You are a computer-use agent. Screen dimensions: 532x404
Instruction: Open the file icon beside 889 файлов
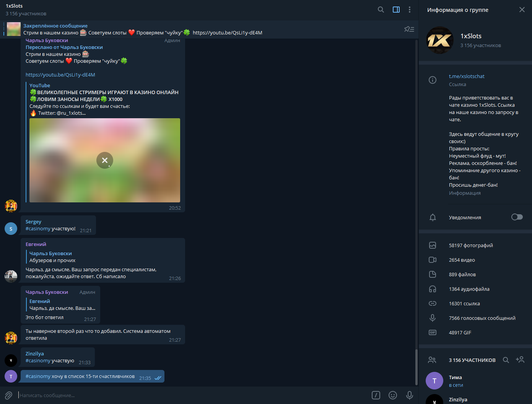(x=433, y=274)
